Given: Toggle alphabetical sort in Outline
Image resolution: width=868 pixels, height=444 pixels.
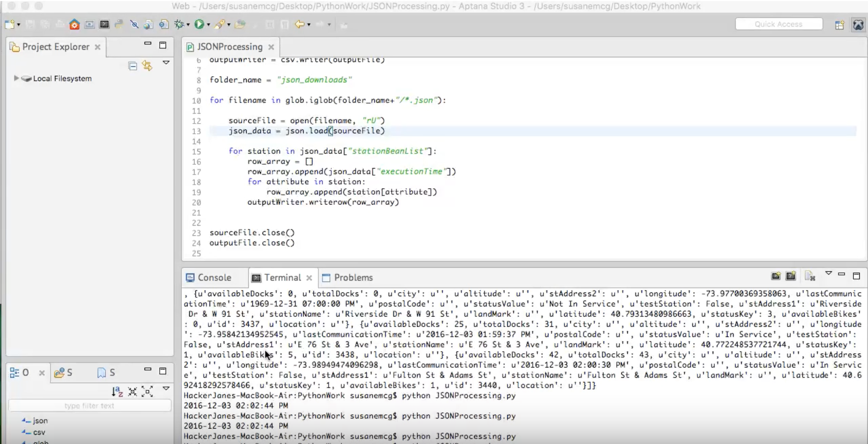Looking at the screenshot, I should [118, 392].
